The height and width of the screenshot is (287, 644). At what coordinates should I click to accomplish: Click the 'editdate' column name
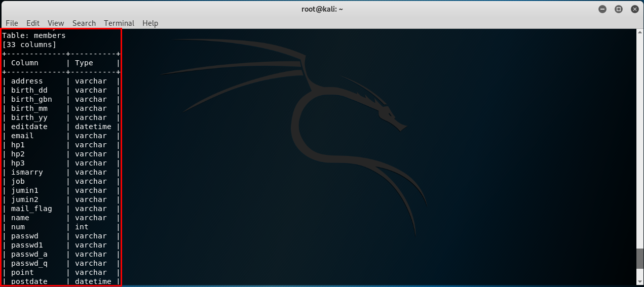tap(29, 127)
